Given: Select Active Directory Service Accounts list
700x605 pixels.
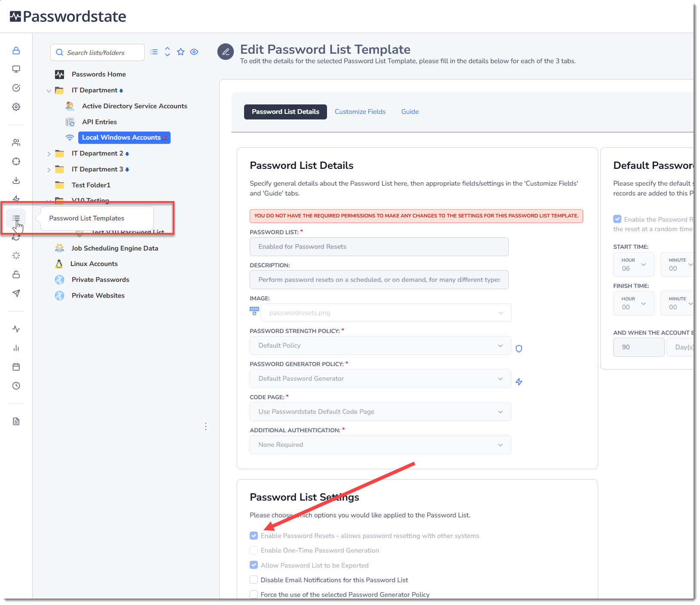Looking at the screenshot, I should pyautogui.click(x=134, y=106).
